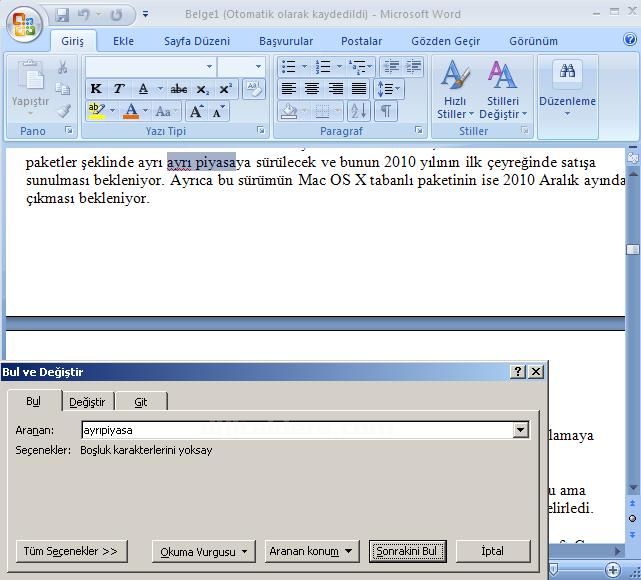The width and height of the screenshot is (641, 580).
Task: Switch to Git tab in dialog
Action: [x=141, y=402]
